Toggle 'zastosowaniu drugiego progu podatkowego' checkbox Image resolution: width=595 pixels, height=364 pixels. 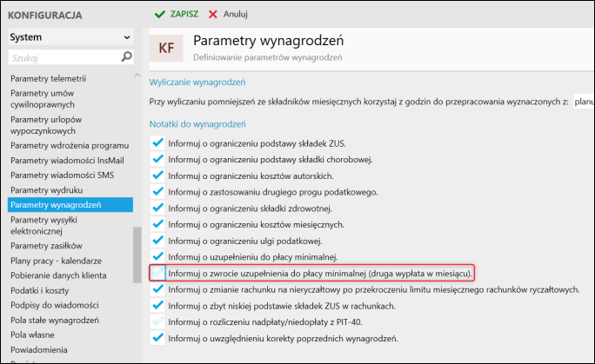coord(157,192)
